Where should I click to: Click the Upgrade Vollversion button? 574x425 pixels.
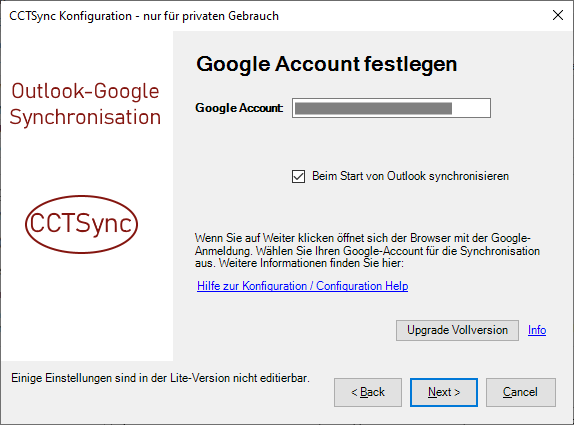457,330
